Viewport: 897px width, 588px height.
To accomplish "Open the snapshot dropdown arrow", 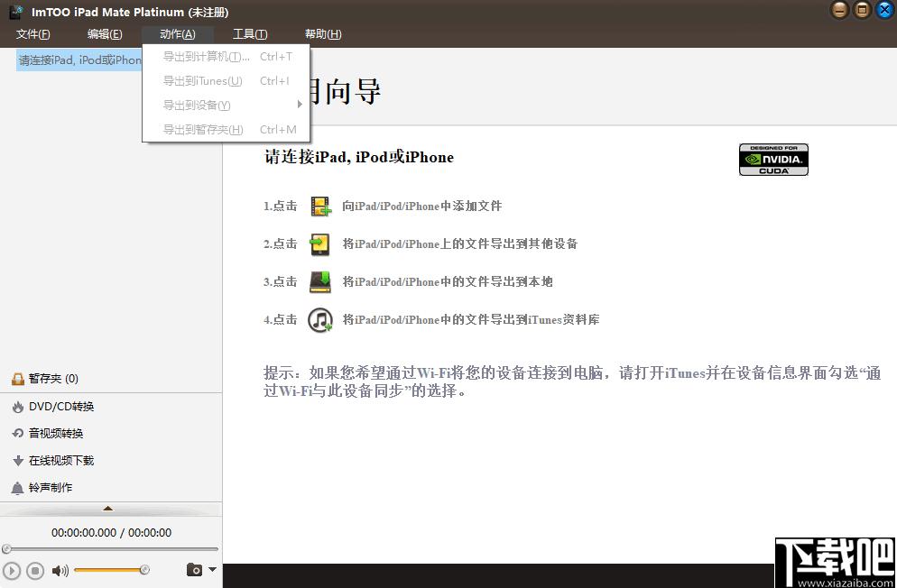I will 213,569.
